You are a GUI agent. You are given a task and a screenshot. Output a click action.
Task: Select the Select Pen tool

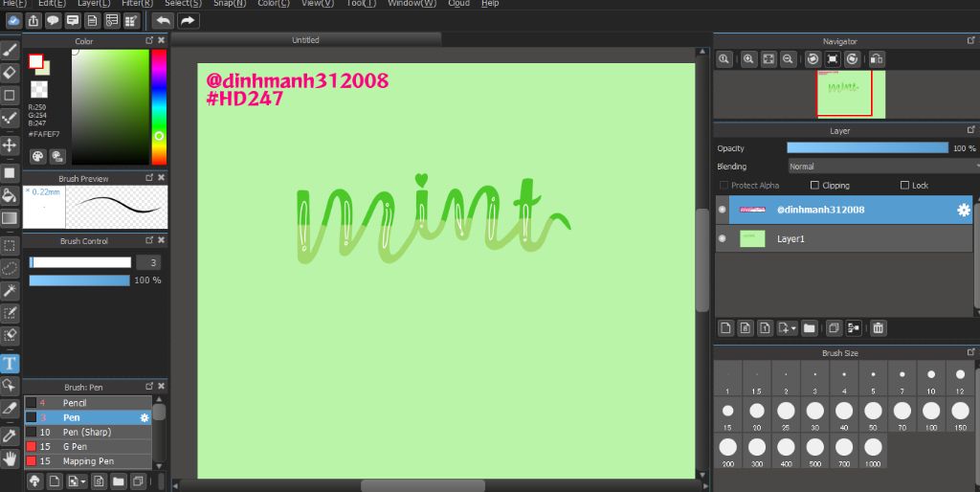pos(10,313)
